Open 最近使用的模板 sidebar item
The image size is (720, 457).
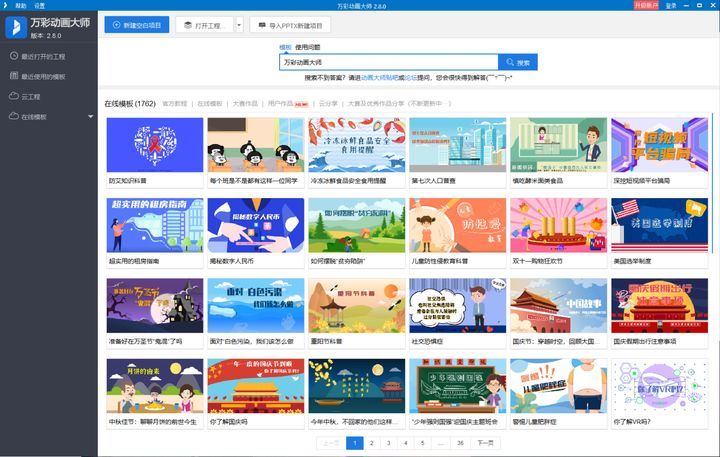(x=38, y=76)
